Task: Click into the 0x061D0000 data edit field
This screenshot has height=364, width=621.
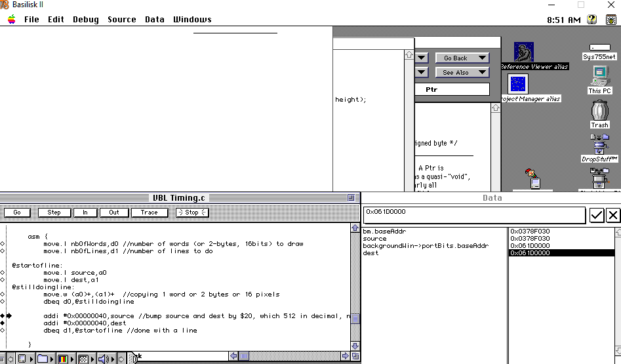Action: click(x=475, y=215)
